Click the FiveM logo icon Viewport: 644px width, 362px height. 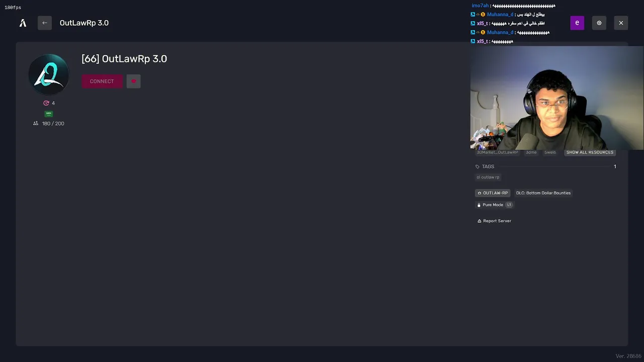[23, 23]
